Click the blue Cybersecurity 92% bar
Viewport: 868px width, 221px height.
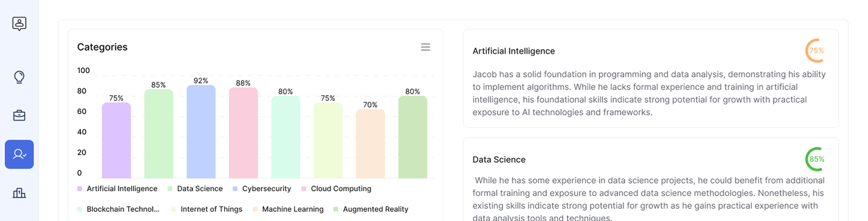click(201, 132)
